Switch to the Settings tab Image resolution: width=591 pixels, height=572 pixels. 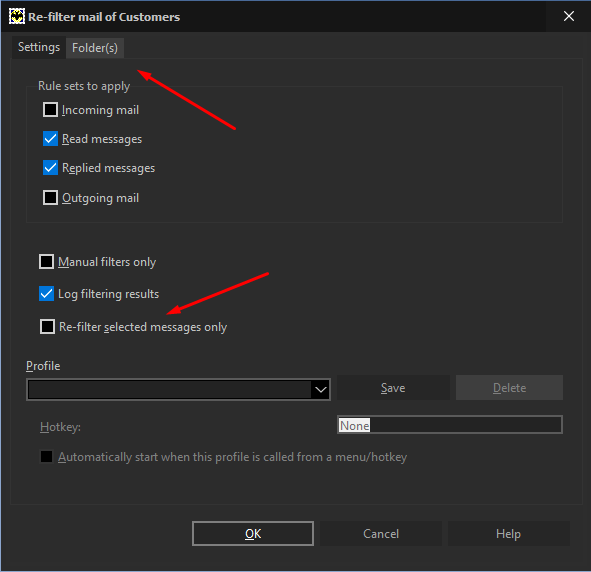pos(39,47)
